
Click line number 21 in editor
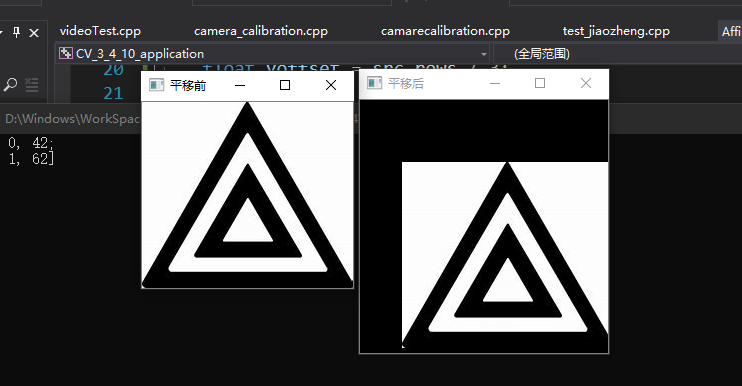(x=113, y=94)
